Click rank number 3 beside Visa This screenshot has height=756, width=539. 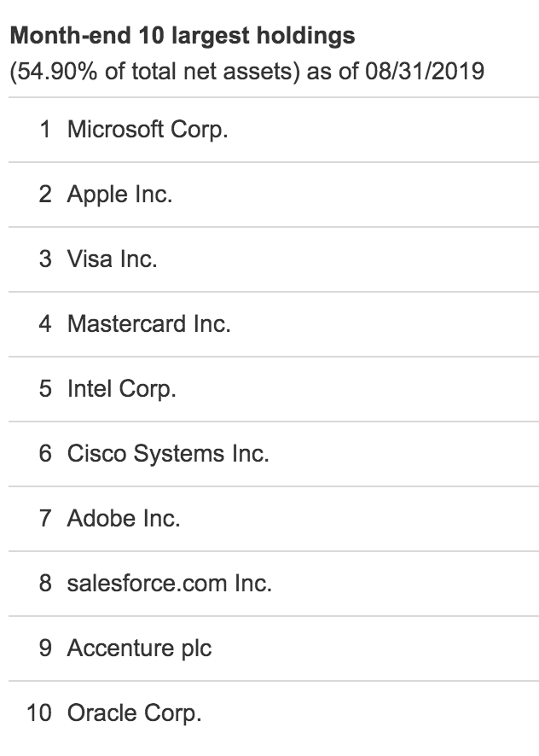click(x=45, y=259)
